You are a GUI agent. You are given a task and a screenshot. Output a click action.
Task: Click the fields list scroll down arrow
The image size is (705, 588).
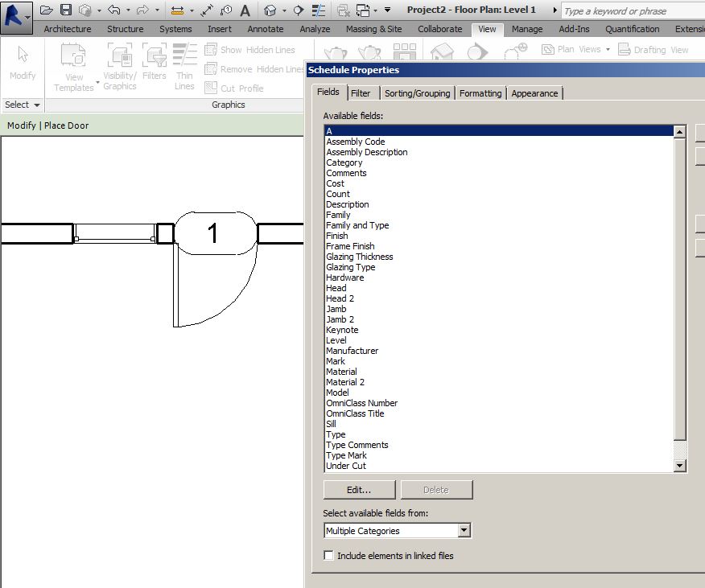(680, 466)
